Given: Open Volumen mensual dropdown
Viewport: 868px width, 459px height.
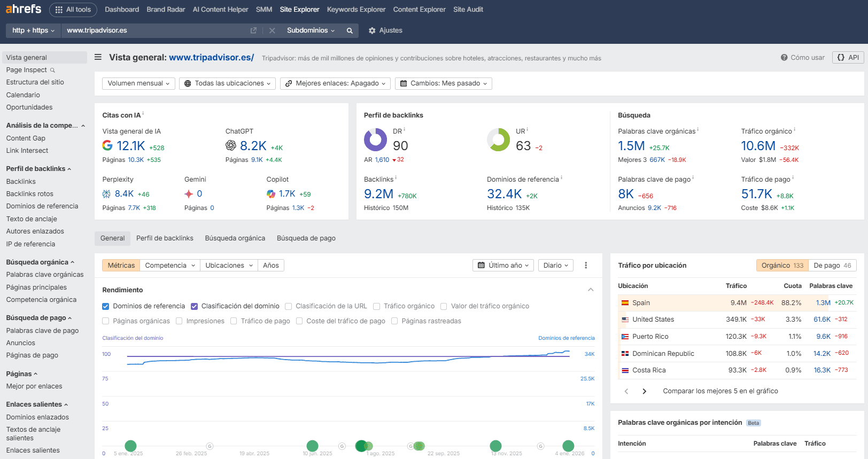Looking at the screenshot, I should (x=138, y=83).
